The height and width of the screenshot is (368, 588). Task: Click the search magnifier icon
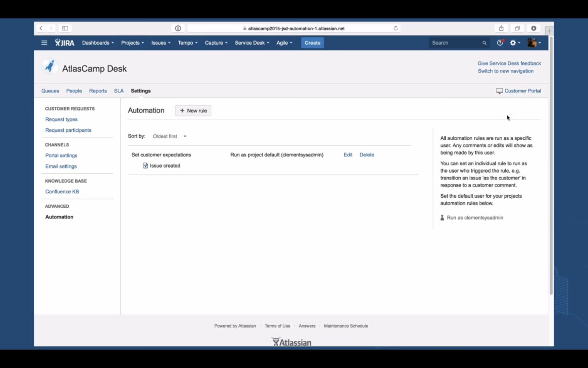(484, 43)
